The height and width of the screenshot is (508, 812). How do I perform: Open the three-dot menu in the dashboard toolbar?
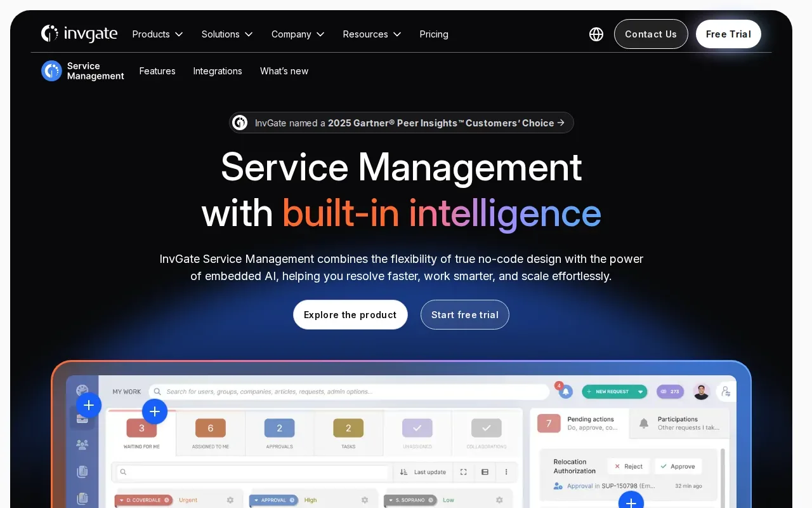pos(506,472)
